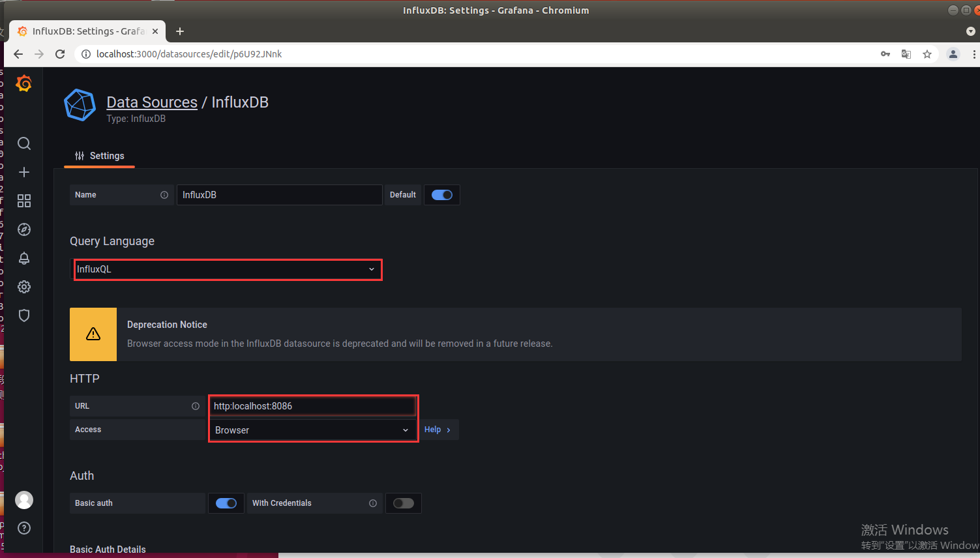The width and height of the screenshot is (980, 558).
Task: Select the InfluxDB: Settings browser tab
Action: [87, 31]
